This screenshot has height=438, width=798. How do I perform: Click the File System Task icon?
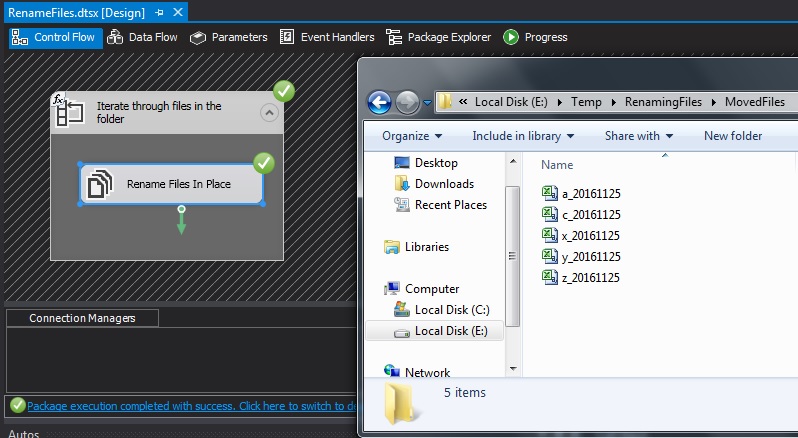tap(100, 184)
